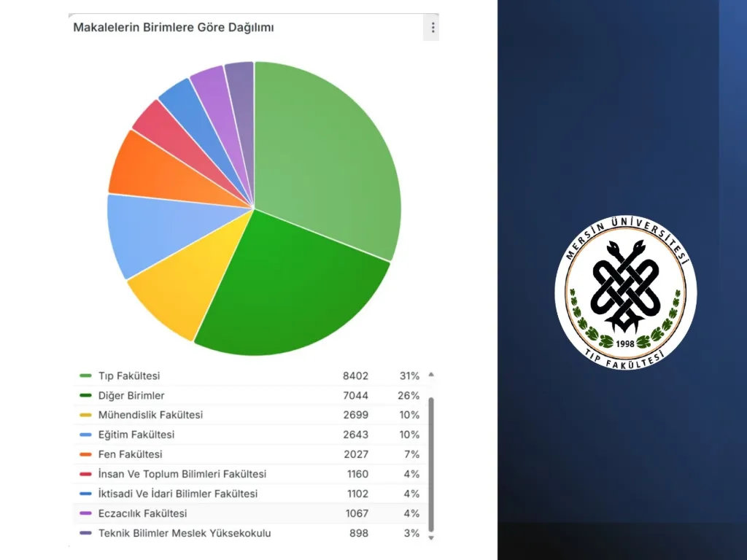Select the Eğitim Fakültesi legend label
This screenshot has width=747, height=560.
(136, 435)
